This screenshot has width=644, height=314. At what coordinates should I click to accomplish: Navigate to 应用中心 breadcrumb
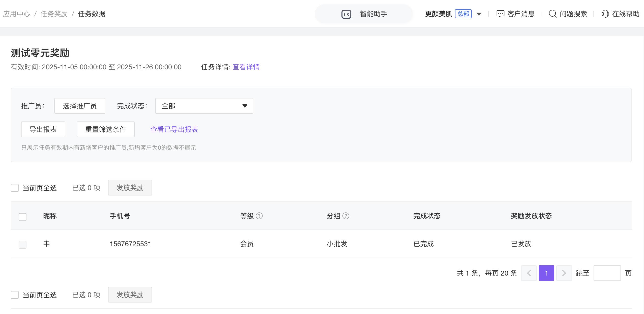16,14
